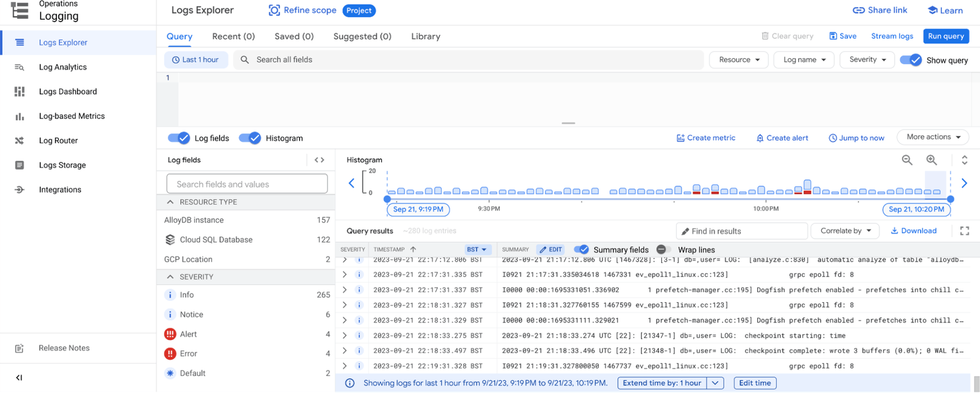980x393 pixels.
Task: Click Create metric
Action: 706,138
